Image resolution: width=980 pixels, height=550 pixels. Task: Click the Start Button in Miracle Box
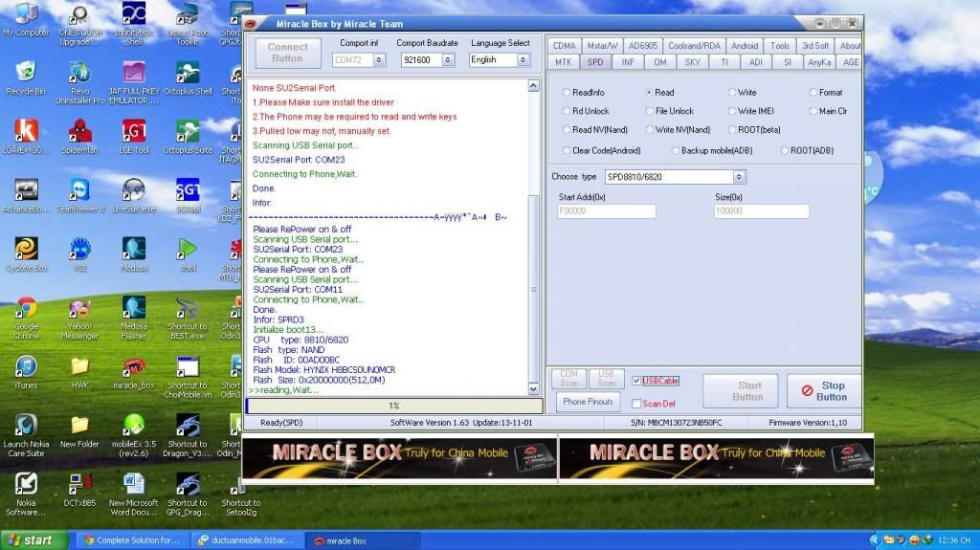tap(741, 391)
